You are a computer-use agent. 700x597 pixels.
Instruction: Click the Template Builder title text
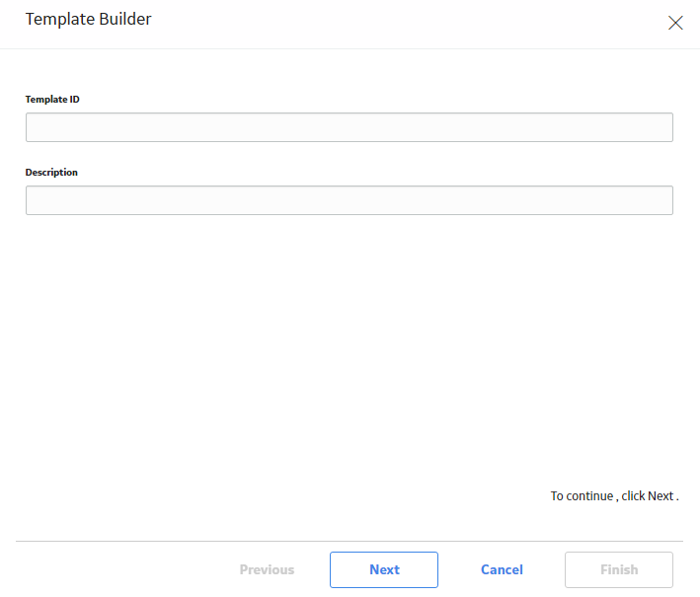point(89,19)
